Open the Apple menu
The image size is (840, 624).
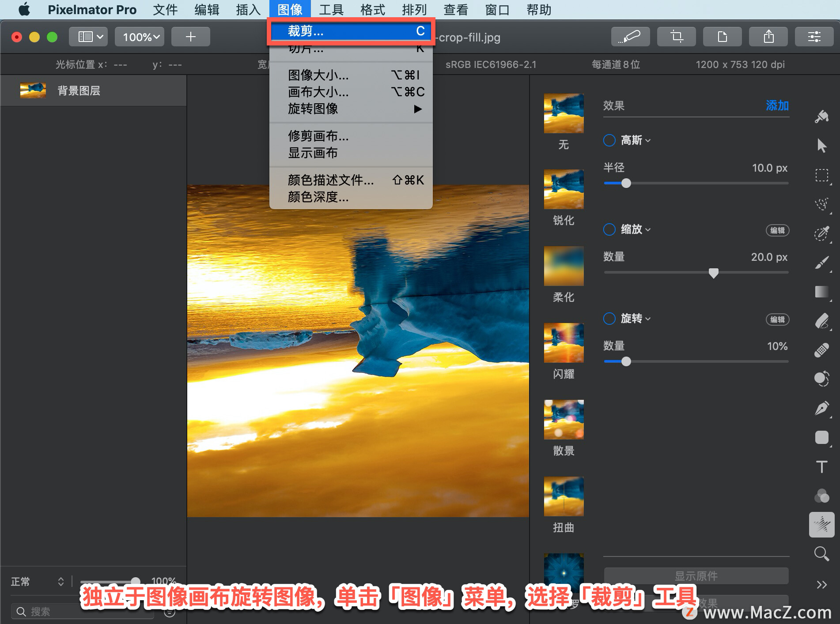click(x=24, y=10)
